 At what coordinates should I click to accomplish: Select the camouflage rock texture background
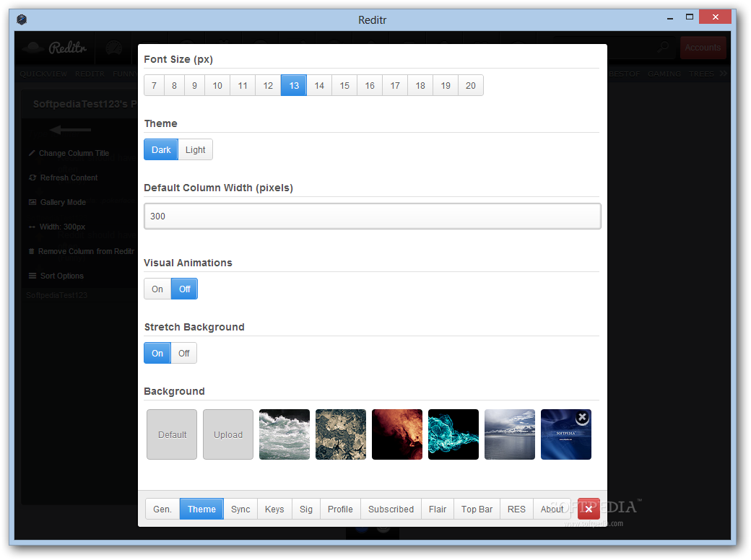[x=341, y=434]
